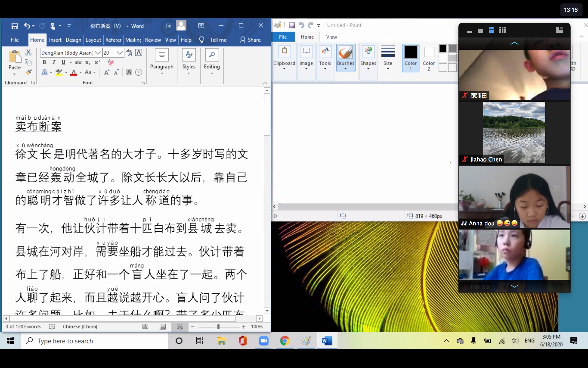Save the Word document with the disk icon
The height and width of the screenshot is (368, 588).
point(14,26)
